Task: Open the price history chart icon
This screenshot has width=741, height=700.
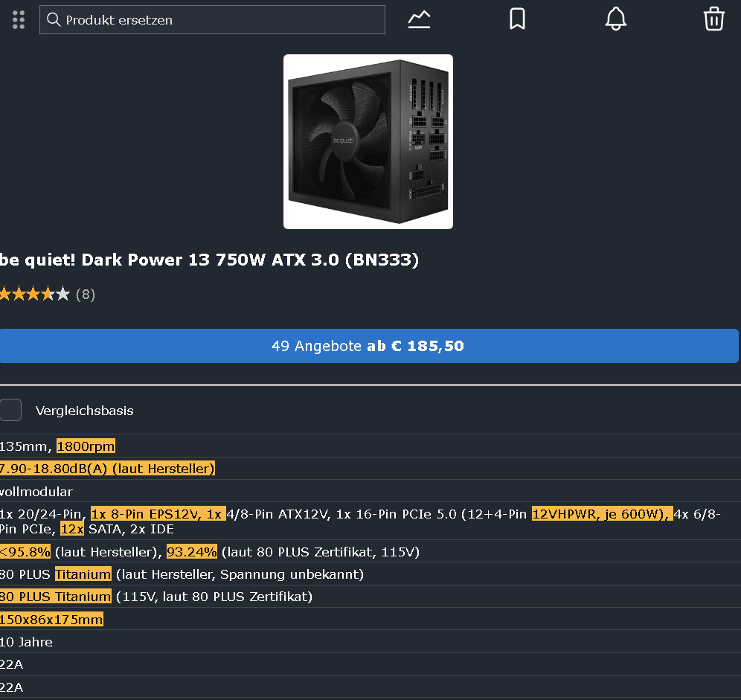Action: tap(419, 20)
